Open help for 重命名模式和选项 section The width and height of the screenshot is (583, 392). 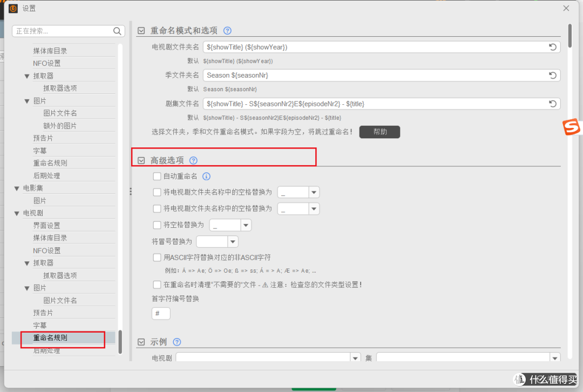227,31
